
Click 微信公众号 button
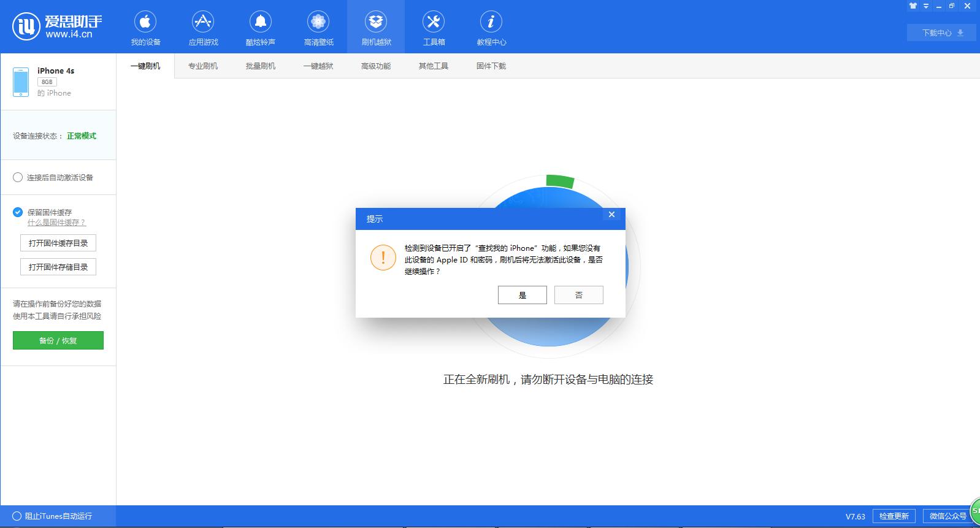click(947, 516)
